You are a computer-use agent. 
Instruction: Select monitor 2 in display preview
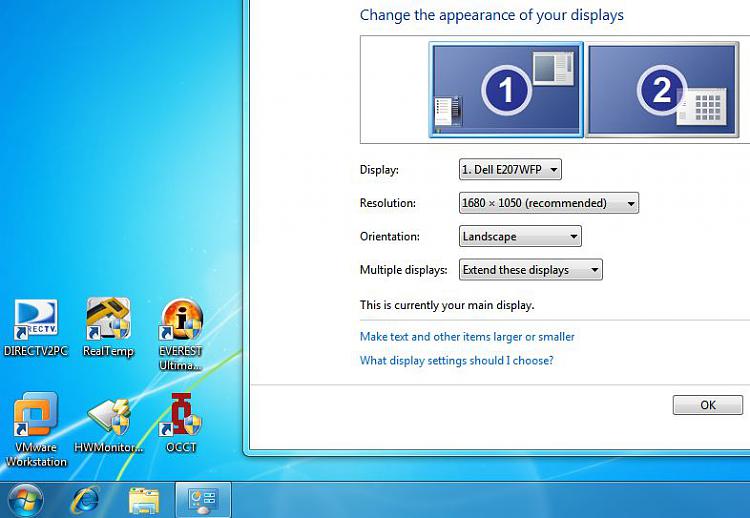[x=662, y=89]
